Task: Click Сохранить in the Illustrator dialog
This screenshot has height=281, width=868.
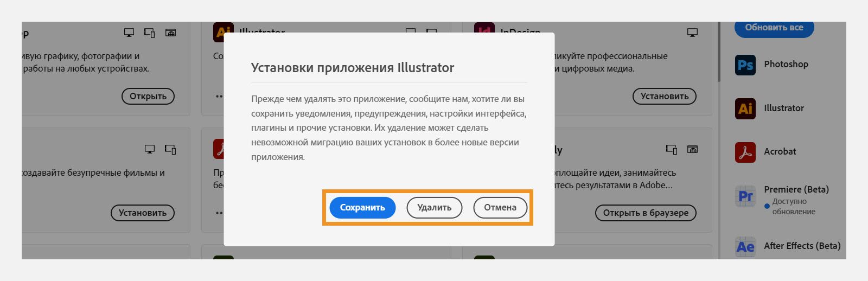Action: 362,207
